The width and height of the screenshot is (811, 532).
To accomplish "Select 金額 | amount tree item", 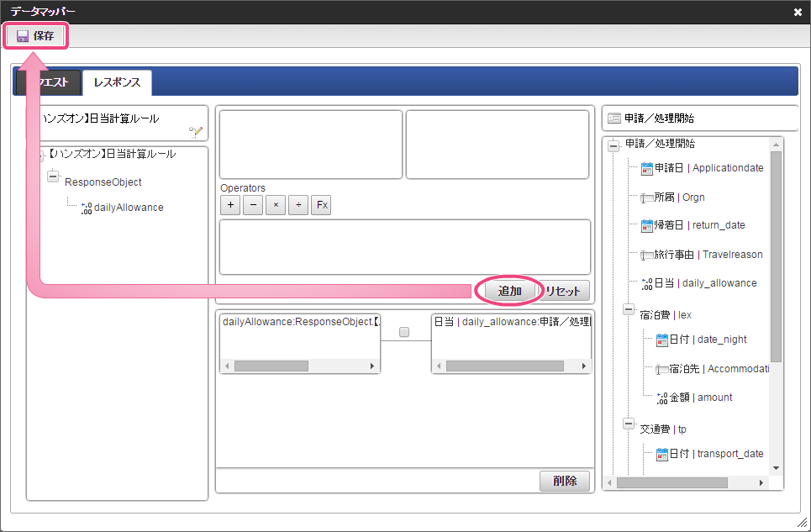I will coord(701,398).
